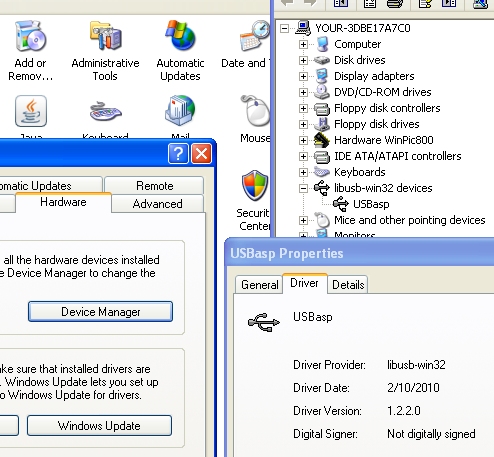Collapse the libusb-win32 devices node
The height and width of the screenshot is (457, 494).
coord(303,188)
